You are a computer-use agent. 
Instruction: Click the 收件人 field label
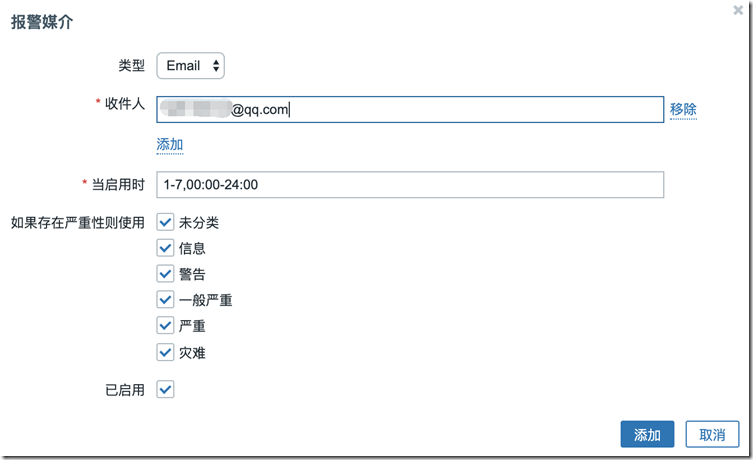tap(125, 105)
